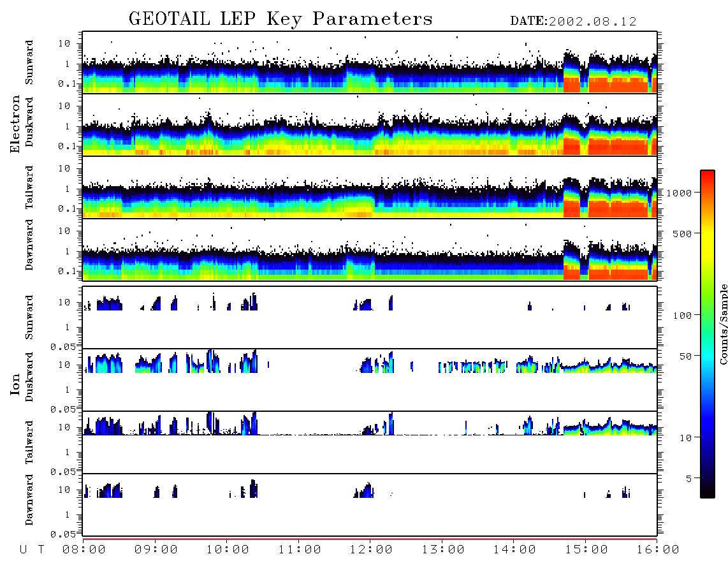
Task: Click the Ion Tailward spectrogram panel
Action: point(370,442)
